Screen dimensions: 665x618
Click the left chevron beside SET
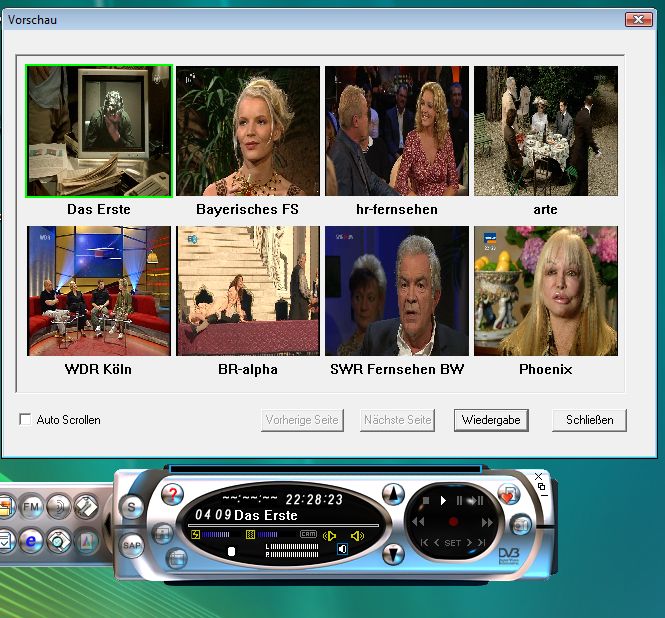436,542
